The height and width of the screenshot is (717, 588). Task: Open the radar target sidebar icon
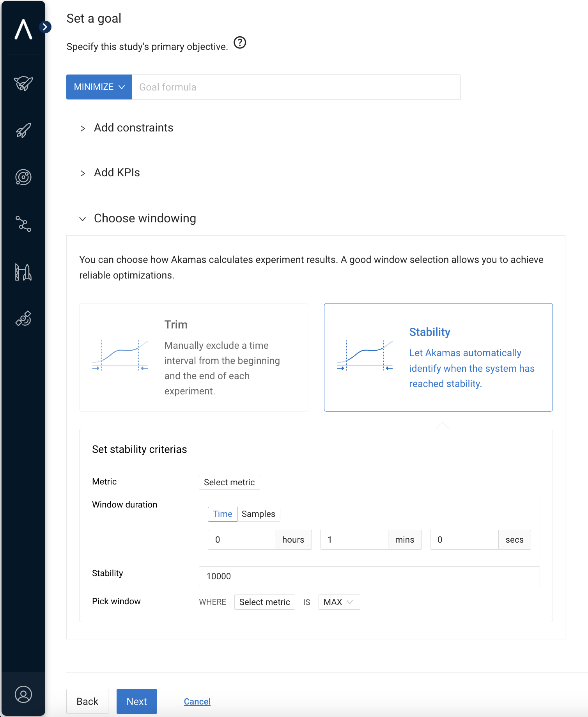pos(23,177)
